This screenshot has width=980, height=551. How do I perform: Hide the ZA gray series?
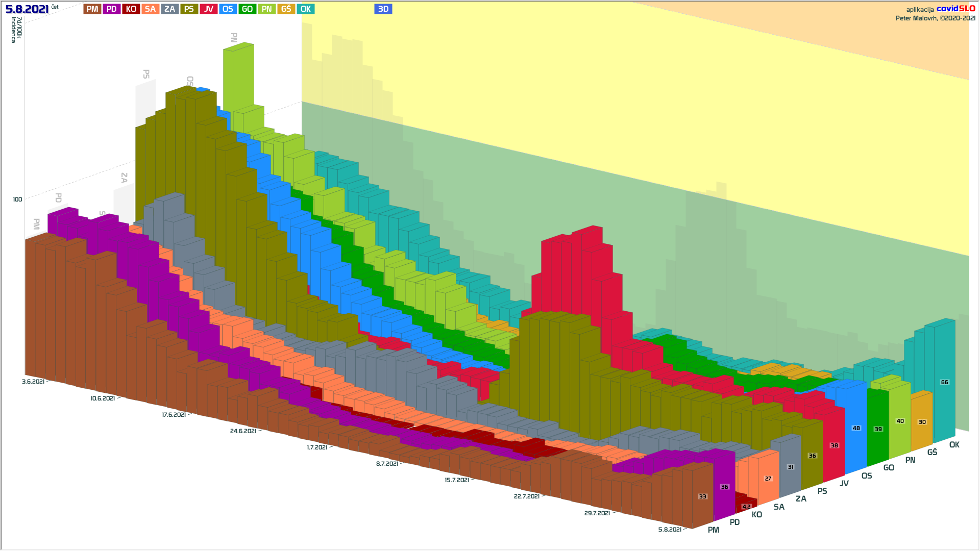(x=169, y=9)
